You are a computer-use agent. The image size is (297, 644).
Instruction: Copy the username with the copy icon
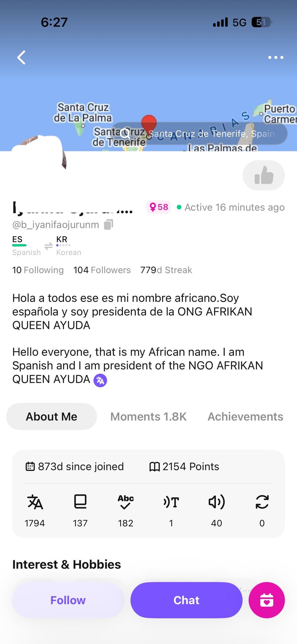[108, 224]
